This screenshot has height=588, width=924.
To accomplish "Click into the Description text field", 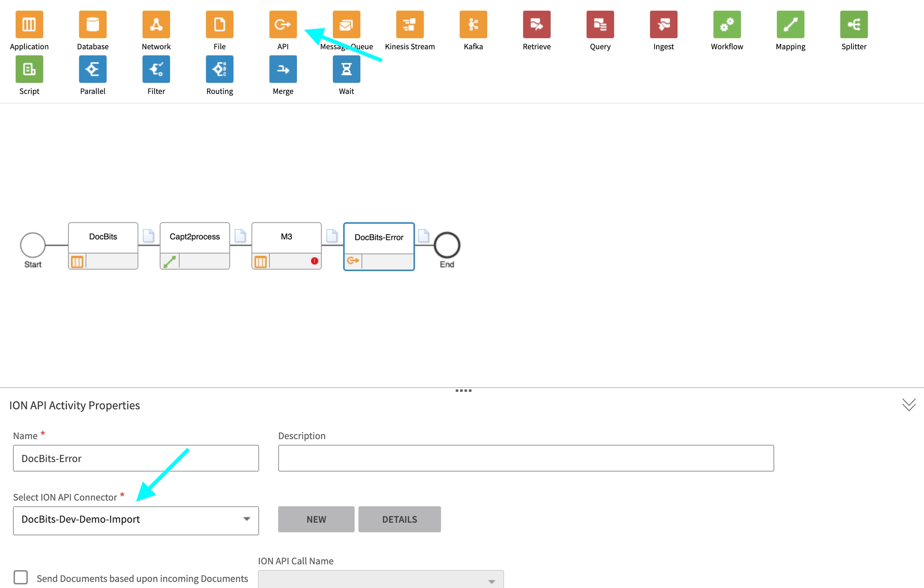I will tap(526, 458).
